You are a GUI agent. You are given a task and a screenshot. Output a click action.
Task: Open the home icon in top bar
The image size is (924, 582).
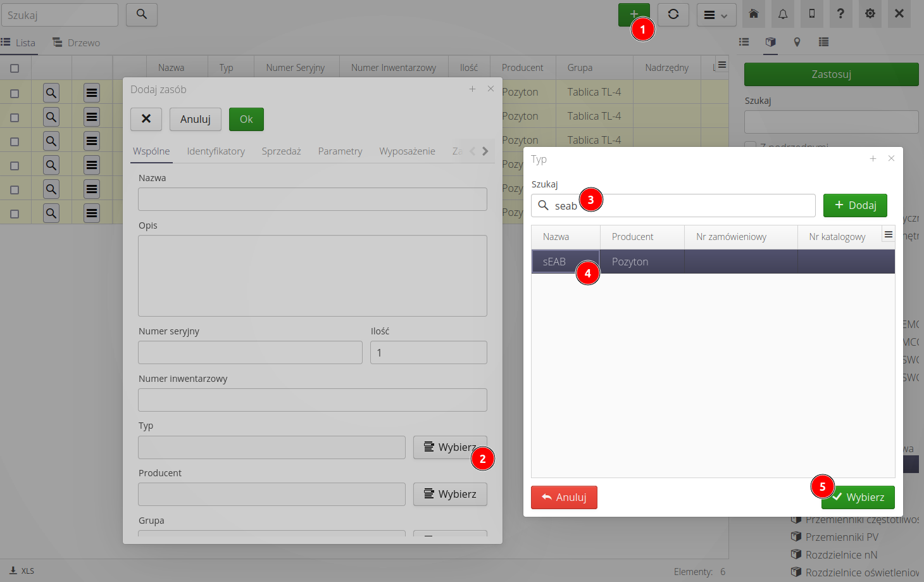[754, 14]
